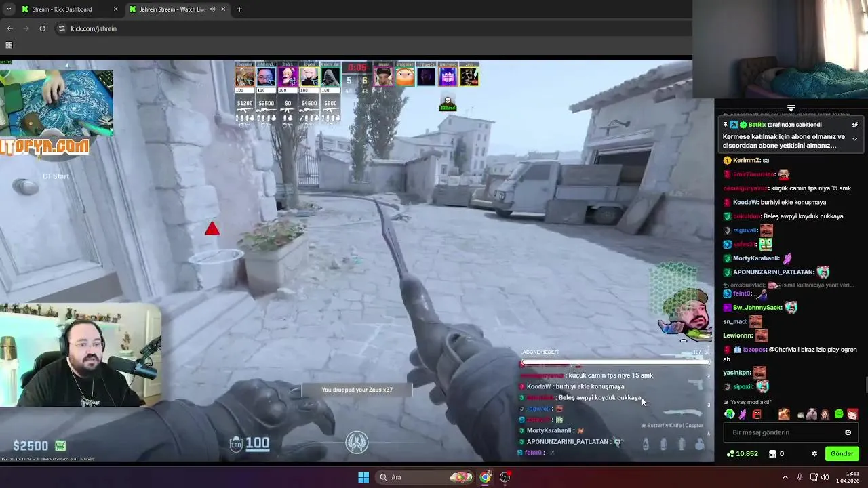This screenshot has height=488, width=868.
Task: Click the hand-cam overlay thumbnail
Action: click(56, 102)
